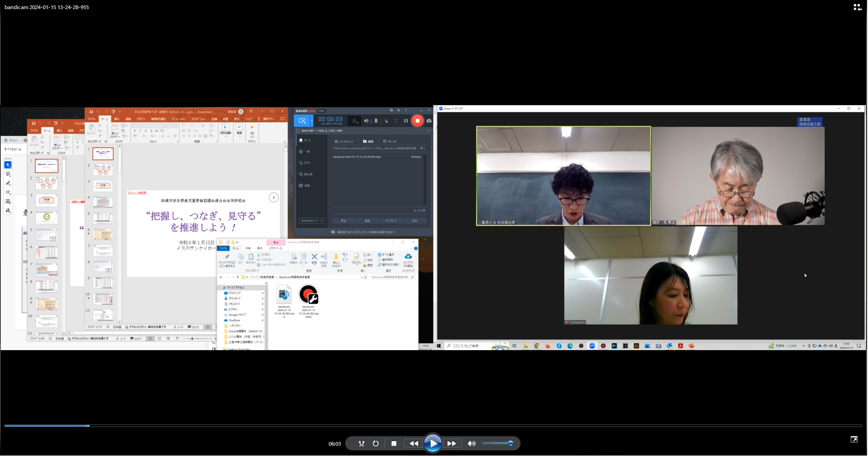
Task: Click the media player Stop button
Action: (394, 444)
